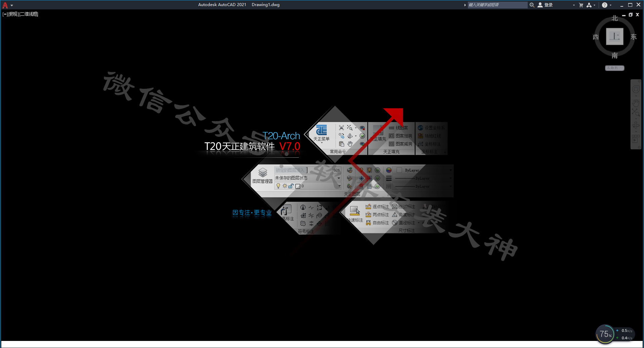Click the ViewCube 上 top face
Image resolution: width=644 pixels, height=348 pixels.
click(615, 36)
